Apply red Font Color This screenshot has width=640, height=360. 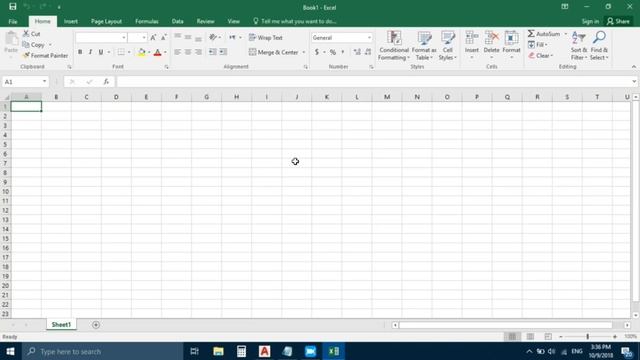(158, 52)
